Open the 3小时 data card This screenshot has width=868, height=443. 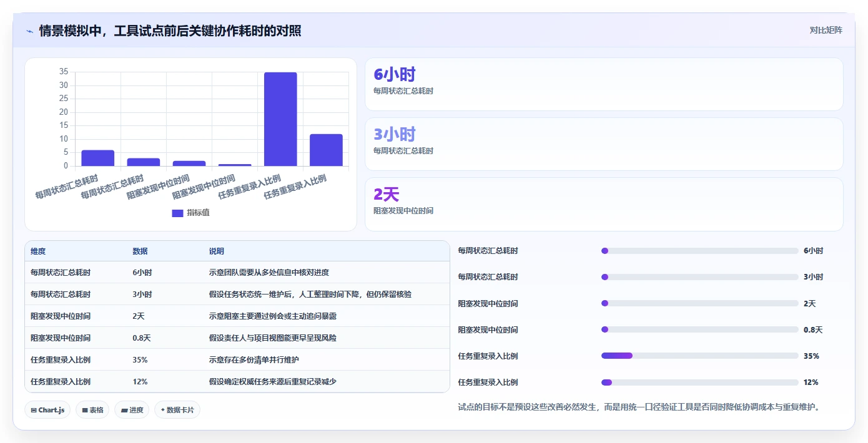click(604, 144)
